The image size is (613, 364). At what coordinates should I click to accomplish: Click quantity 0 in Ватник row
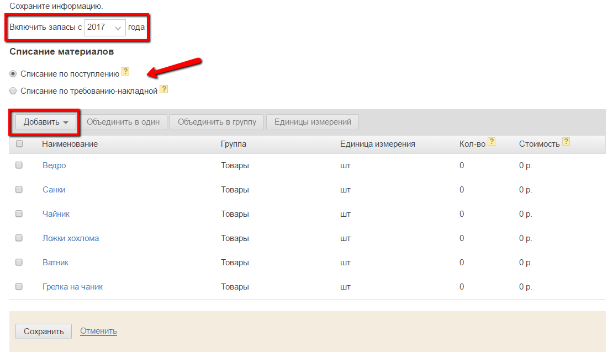pos(462,263)
